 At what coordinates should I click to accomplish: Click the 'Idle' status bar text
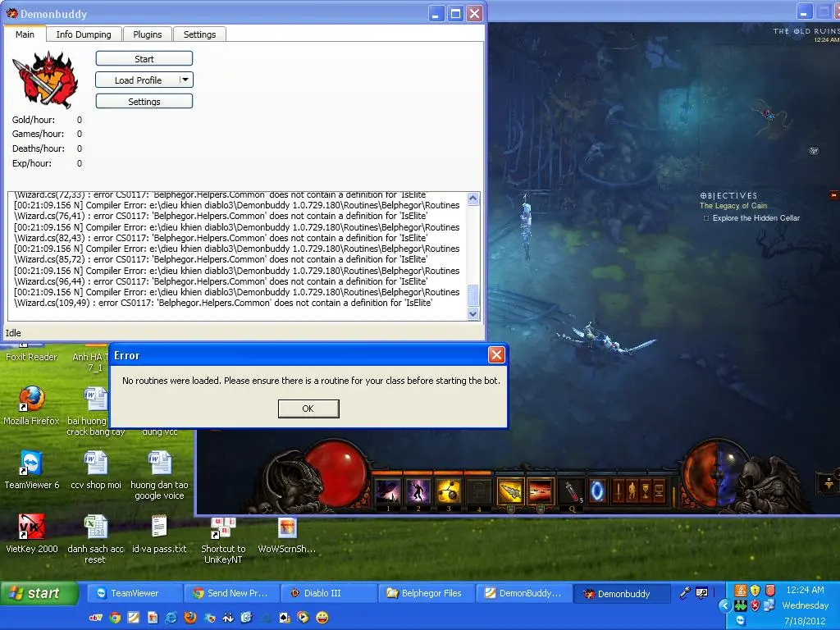click(13, 333)
